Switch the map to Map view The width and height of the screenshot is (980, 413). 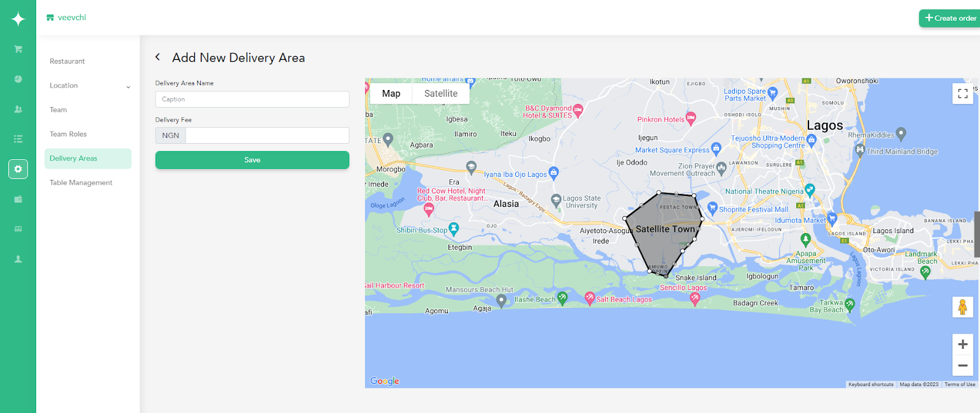coord(391,94)
